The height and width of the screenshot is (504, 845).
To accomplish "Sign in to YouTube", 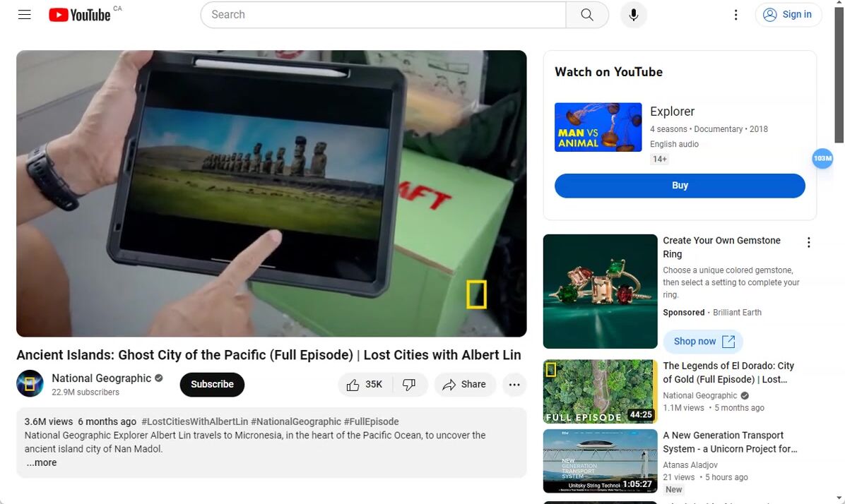I will pyautogui.click(x=788, y=15).
